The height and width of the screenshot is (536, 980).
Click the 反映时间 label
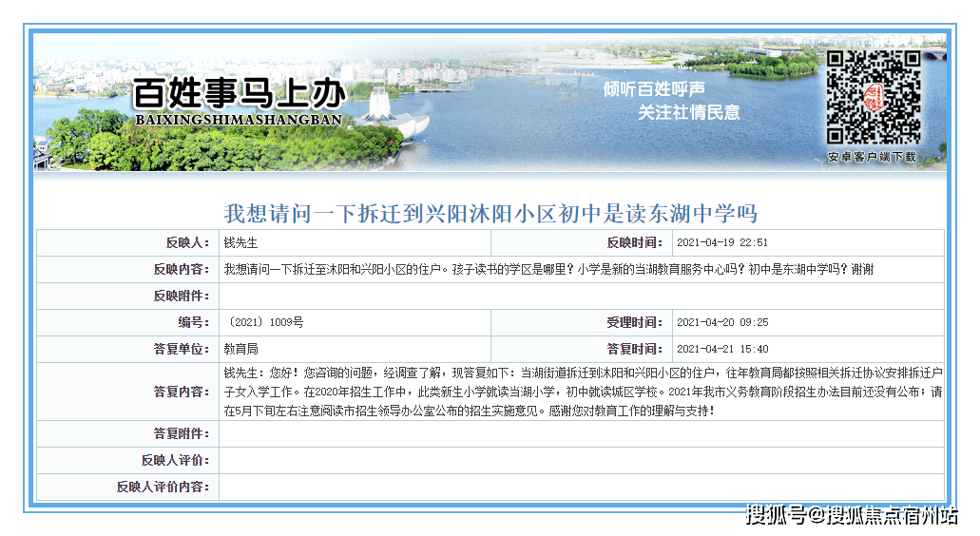[634, 243]
